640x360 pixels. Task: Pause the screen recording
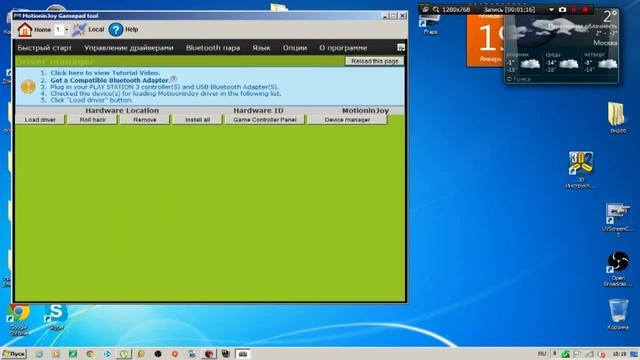click(x=574, y=9)
